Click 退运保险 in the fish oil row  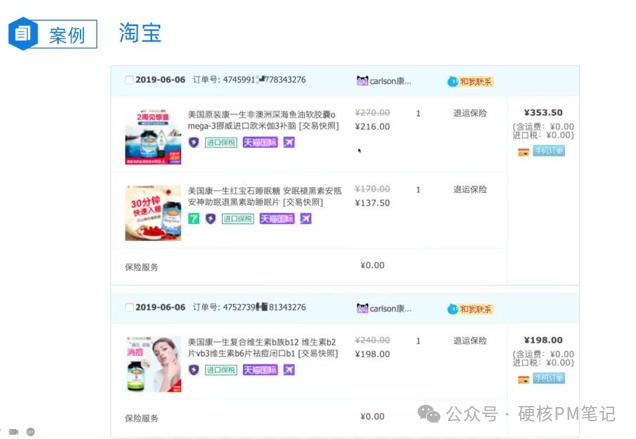(470, 113)
